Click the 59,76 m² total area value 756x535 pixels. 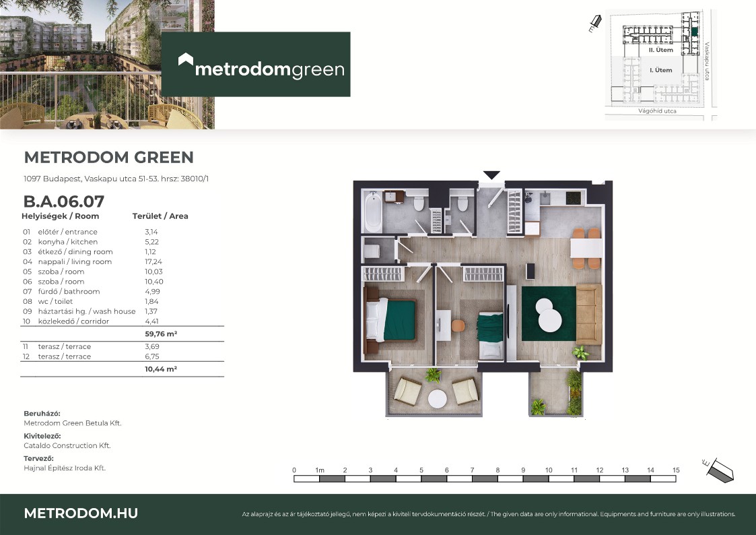pyautogui.click(x=160, y=334)
